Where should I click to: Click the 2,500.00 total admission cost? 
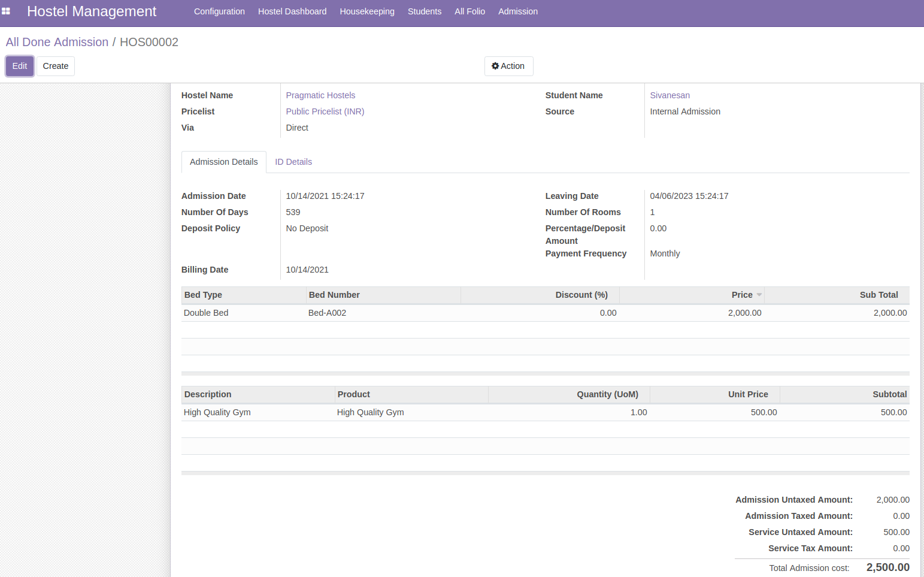[x=888, y=567]
